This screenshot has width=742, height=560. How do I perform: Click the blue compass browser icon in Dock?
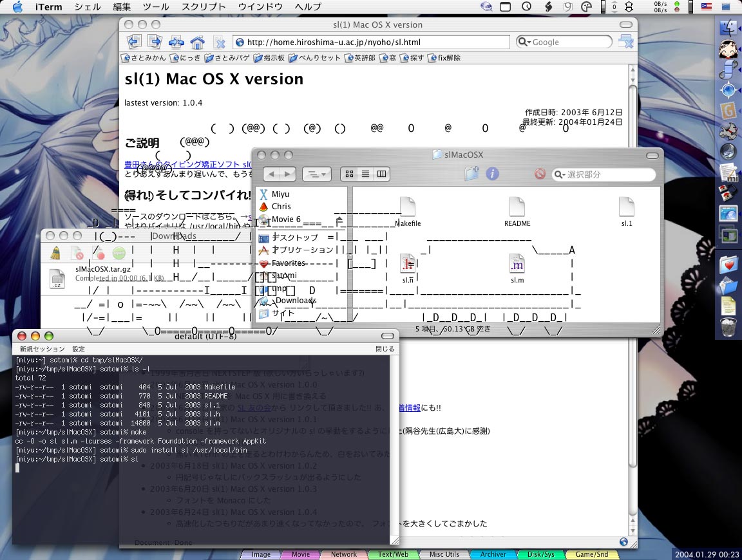[x=728, y=90]
